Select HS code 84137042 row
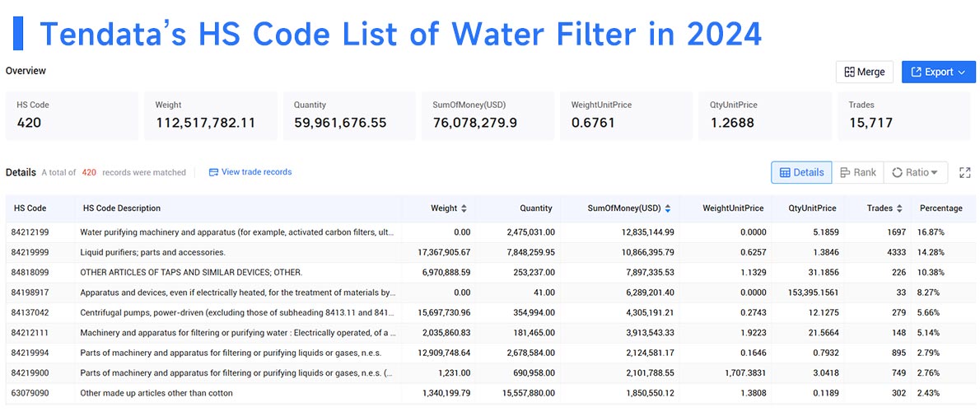This screenshot has width=980, height=412. [x=491, y=312]
